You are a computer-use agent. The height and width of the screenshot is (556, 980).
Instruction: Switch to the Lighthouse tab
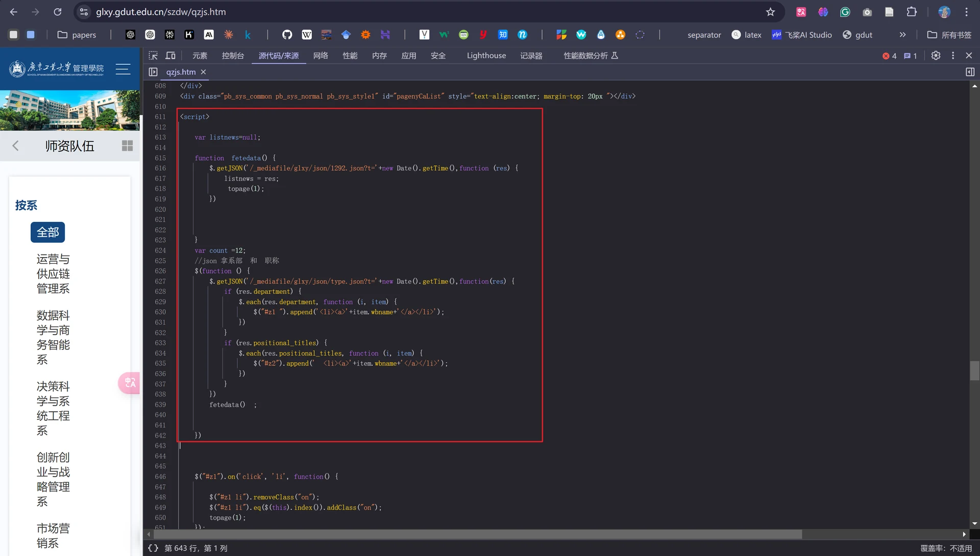486,56
